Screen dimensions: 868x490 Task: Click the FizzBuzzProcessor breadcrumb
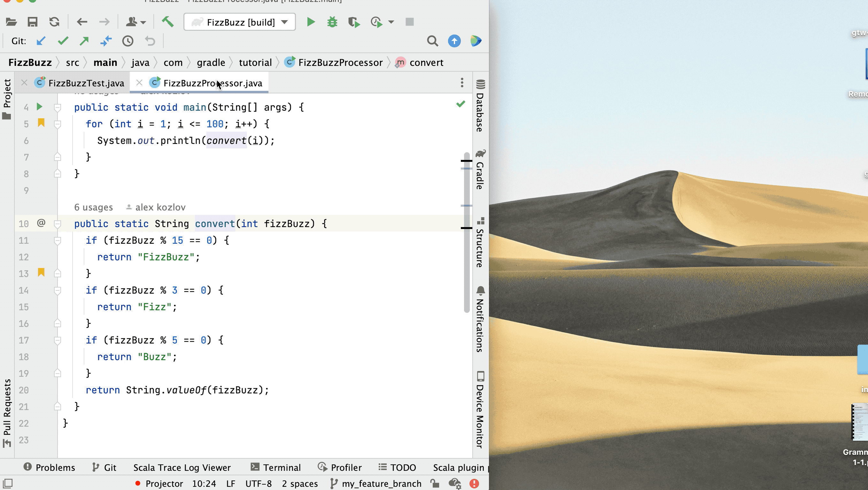pyautogui.click(x=334, y=63)
